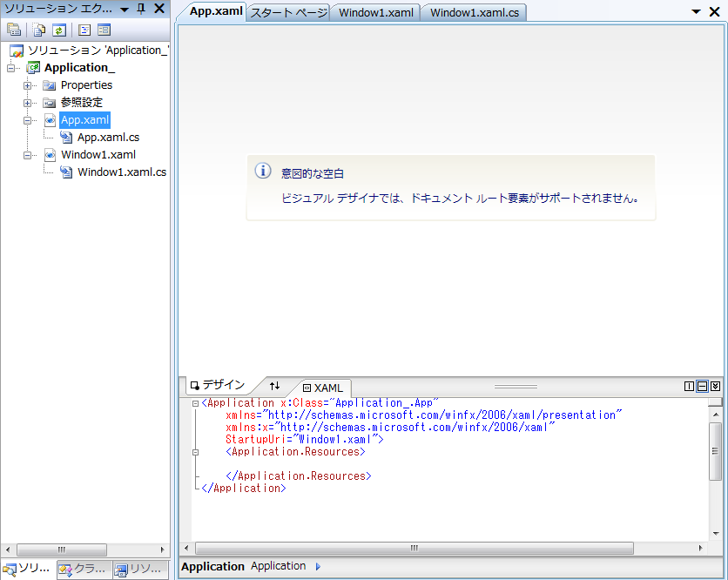Click the StartupUri attribute in XAML code

(x=257, y=439)
